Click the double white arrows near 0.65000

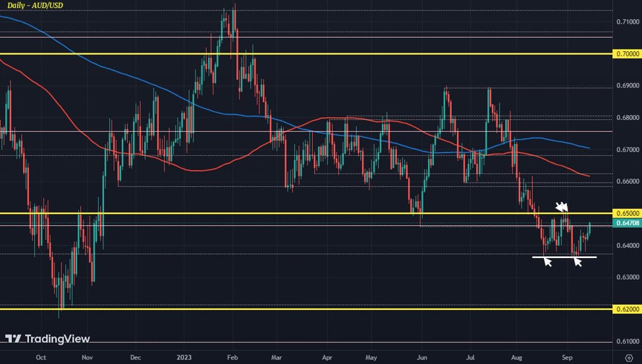[x=562, y=206]
